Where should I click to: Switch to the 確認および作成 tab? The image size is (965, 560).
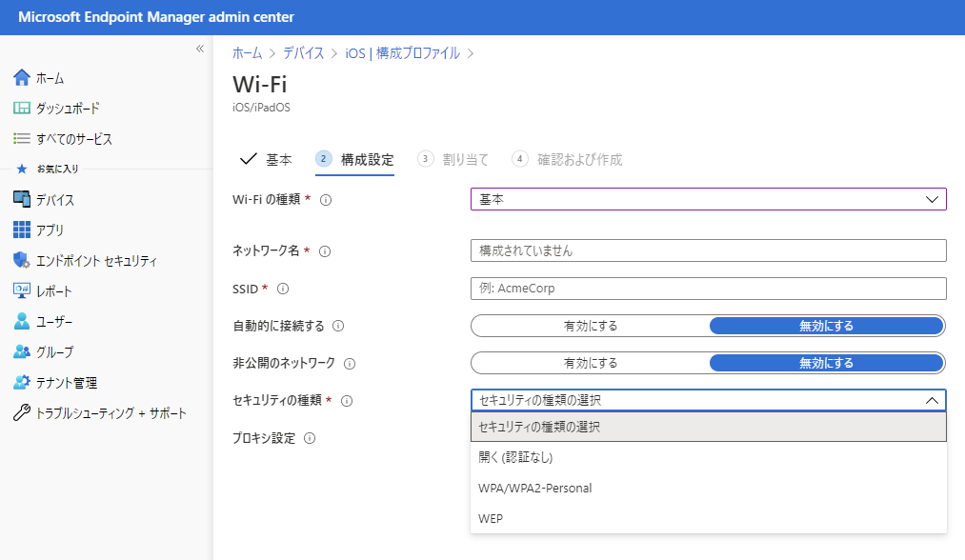(x=567, y=159)
